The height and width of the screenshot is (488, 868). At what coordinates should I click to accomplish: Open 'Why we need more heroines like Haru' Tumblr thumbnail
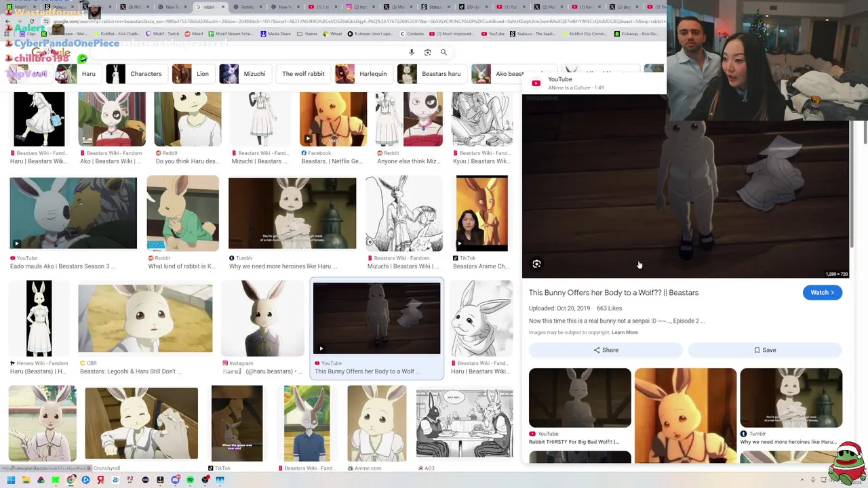(292, 213)
